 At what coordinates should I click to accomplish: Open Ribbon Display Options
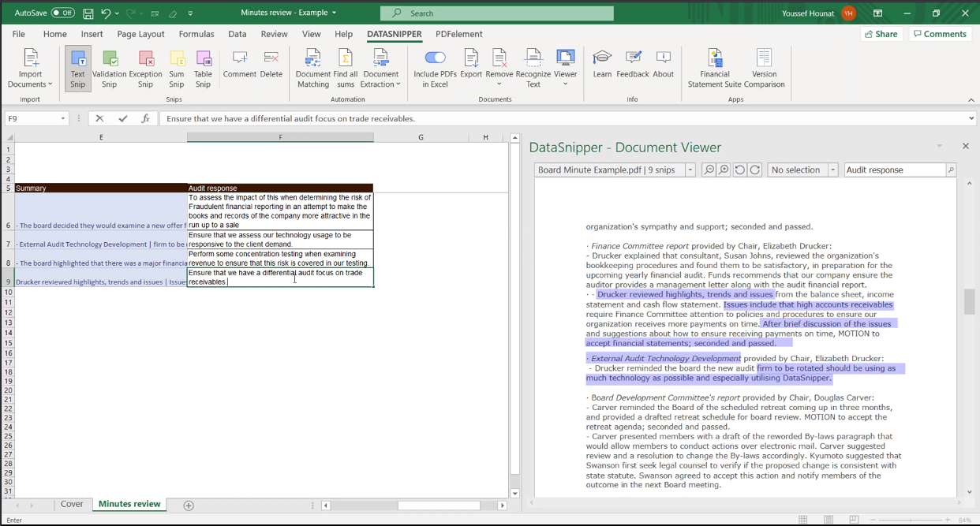tap(877, 13)
